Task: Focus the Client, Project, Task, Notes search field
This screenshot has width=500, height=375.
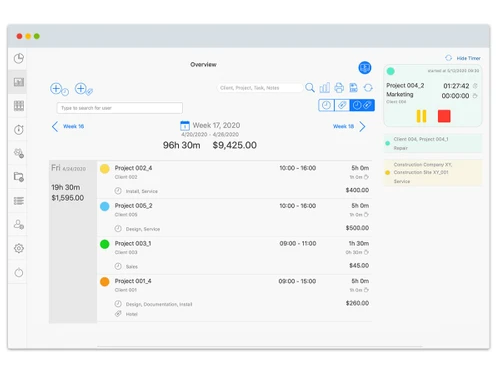Action: point(260,88)
